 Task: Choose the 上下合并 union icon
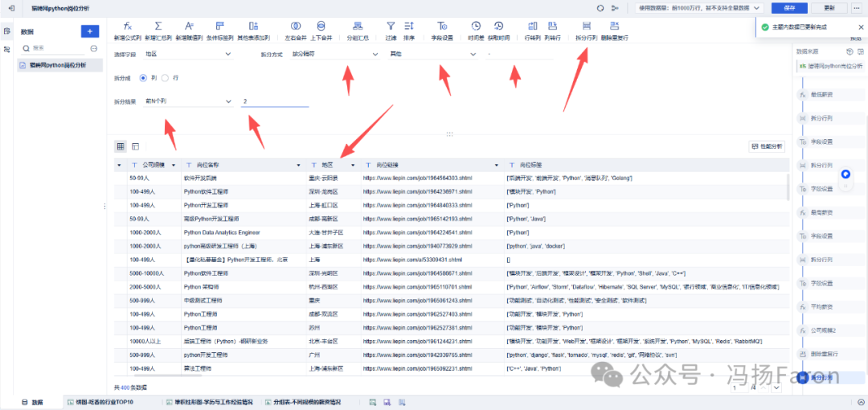(321, 26)
